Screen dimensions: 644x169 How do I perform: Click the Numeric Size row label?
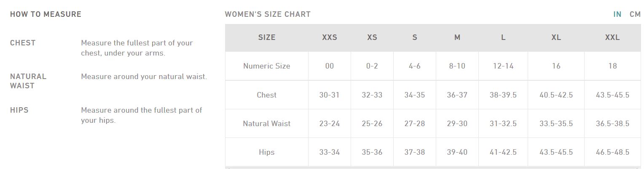(x=267, y=66)
